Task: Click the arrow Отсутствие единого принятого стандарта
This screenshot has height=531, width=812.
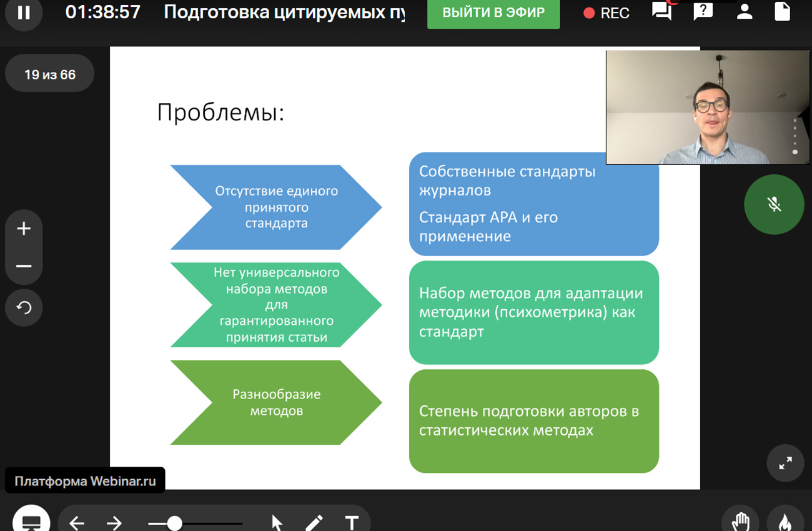Action: click(x=276, y=207)
